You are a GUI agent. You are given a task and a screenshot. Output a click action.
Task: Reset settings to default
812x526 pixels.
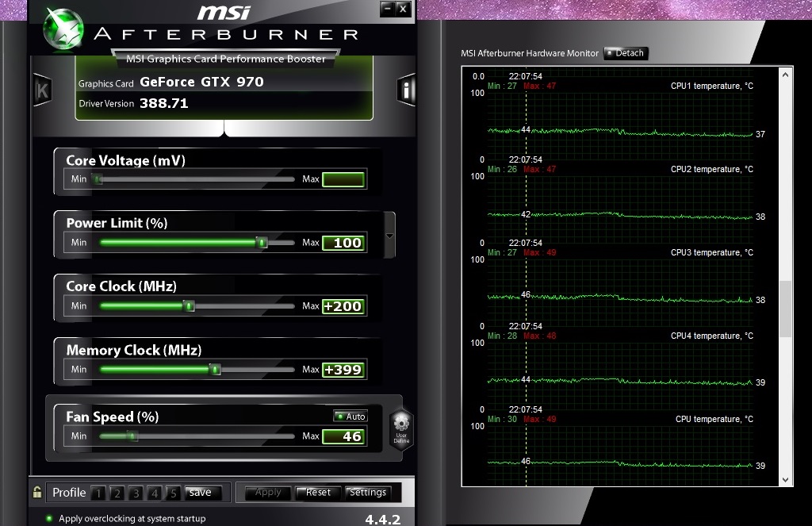(318, 493)
